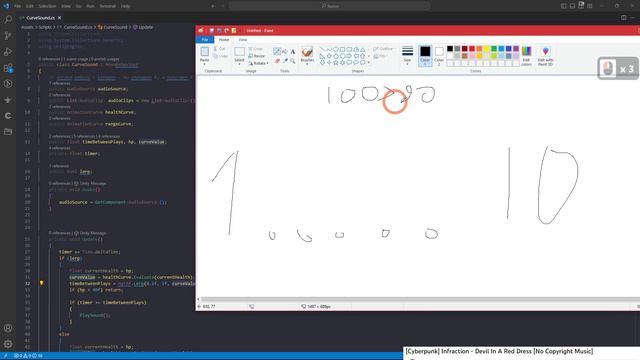Close the CurveSound.cs editor tab
The width and height of the screenshot is (640, 360).
[x=59, y=18]
